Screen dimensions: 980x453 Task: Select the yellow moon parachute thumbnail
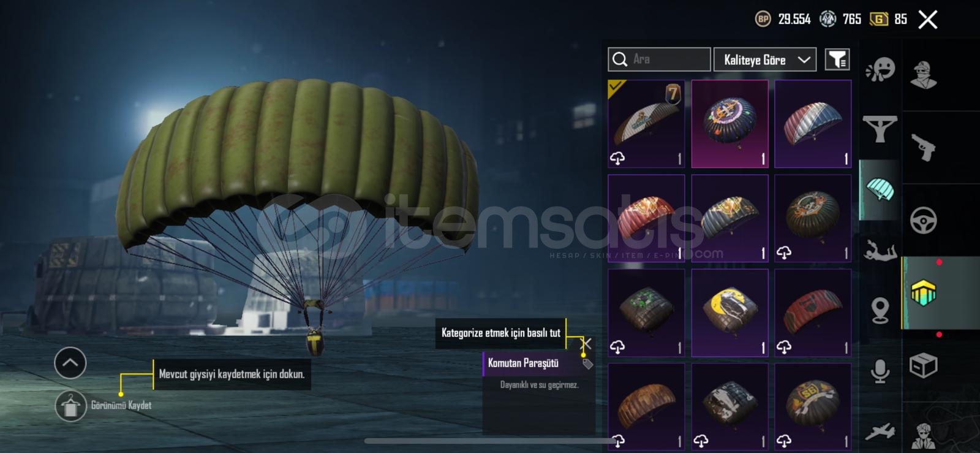coord(729,313)
